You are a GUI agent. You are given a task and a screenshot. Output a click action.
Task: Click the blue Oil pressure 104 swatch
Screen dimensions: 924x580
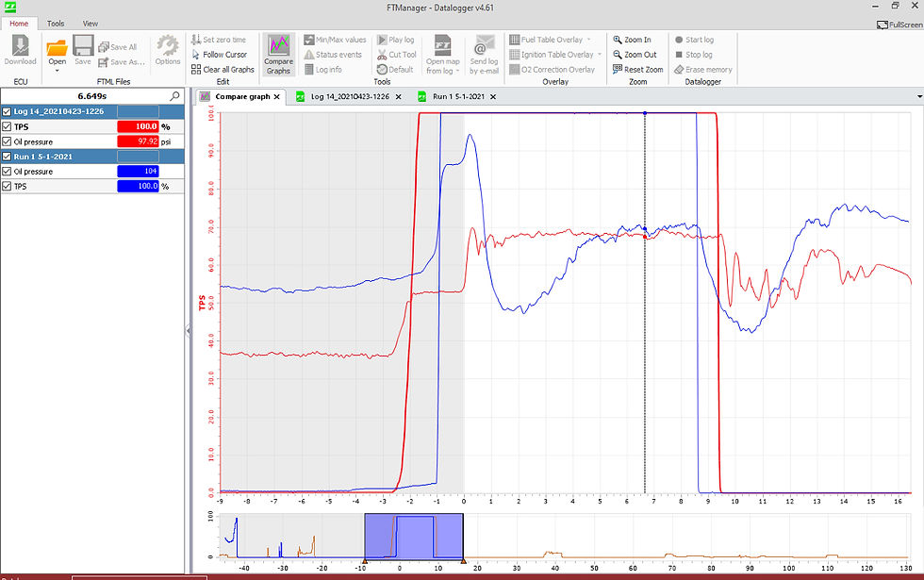click(x=138, y=171)
